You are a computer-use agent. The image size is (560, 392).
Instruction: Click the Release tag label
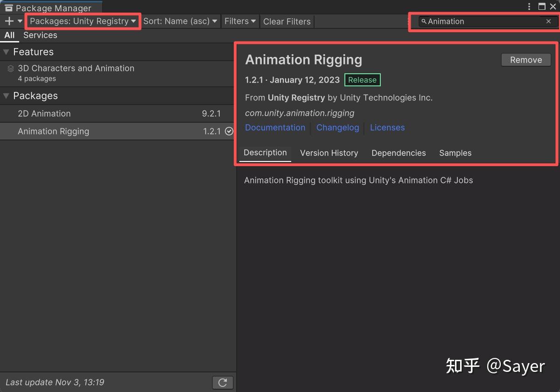362,80
